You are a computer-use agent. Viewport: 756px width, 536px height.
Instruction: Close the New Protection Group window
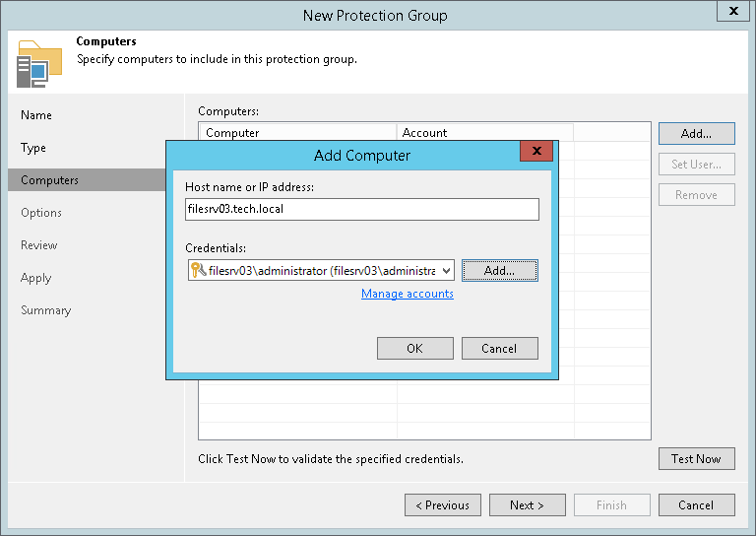pos(732,12)
